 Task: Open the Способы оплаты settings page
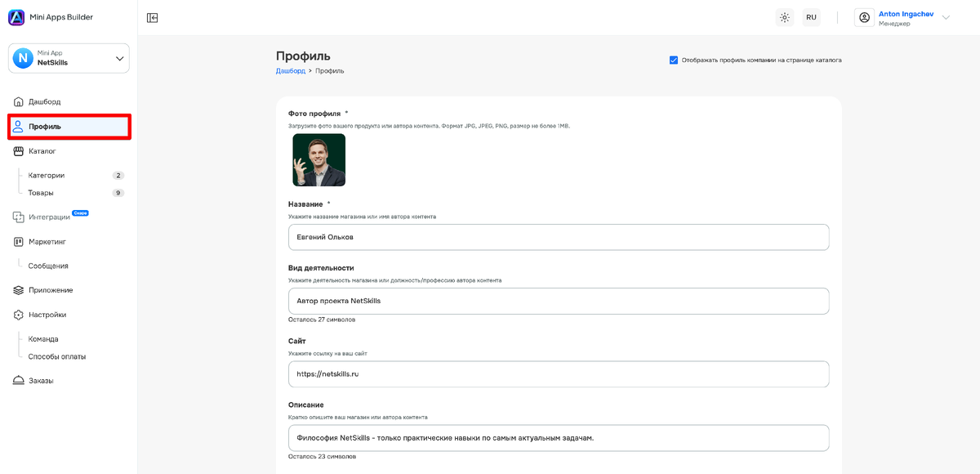click(x=59, y=356)
